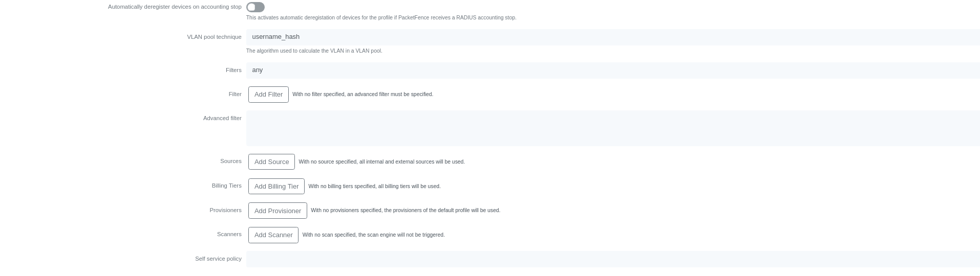Click the 'Sources' field label

[230, 161]
